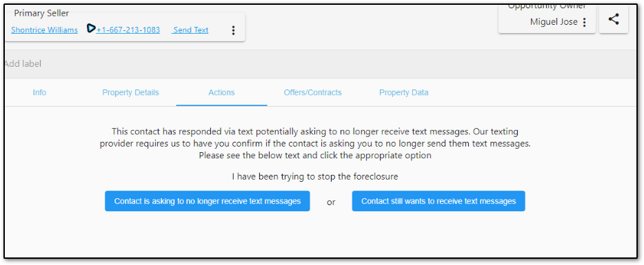Open the Property Details tab
The height and width of the screenshot is (265, 644).
click(130, 92)
